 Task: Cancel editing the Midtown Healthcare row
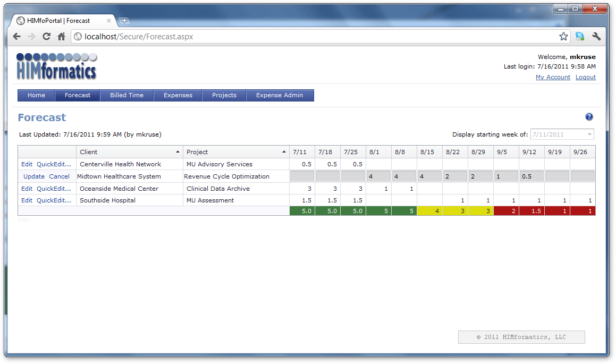59,176
